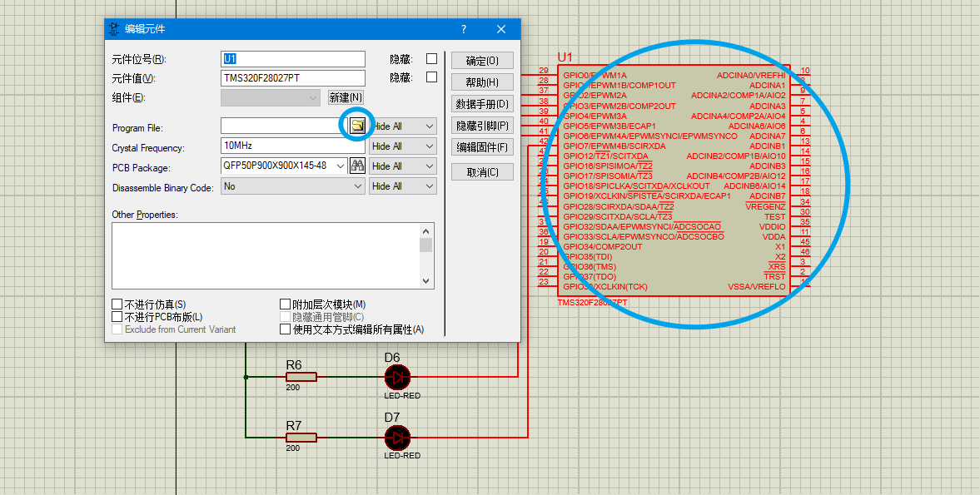The width and height of the screenshot is (980, 495).
Task: Enable 不进行仿真(S) checkbox
Action: click(117, 304)
